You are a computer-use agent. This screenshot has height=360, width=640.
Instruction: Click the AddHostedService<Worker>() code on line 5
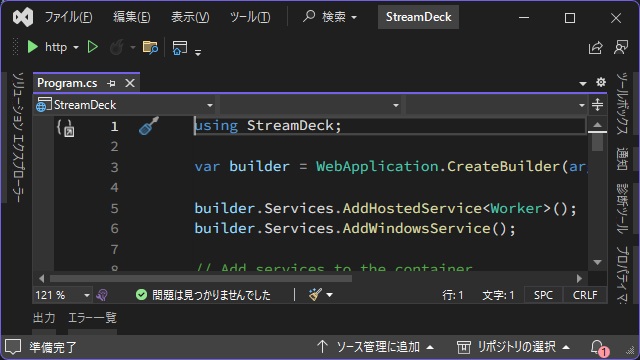pyautogui.click(x=459, y=209)
